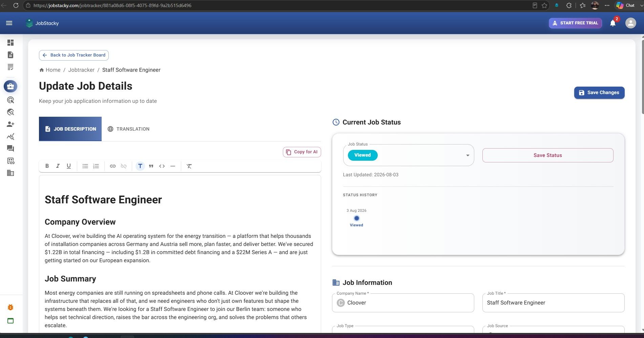This screenshot has height=338, width=644.
Task: Toggle bold formatting in editor
Action: (x=47, y=166)
